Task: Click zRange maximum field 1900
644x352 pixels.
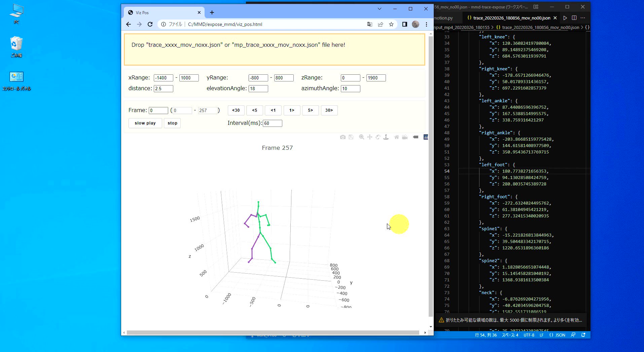Action: click(376, 78)
